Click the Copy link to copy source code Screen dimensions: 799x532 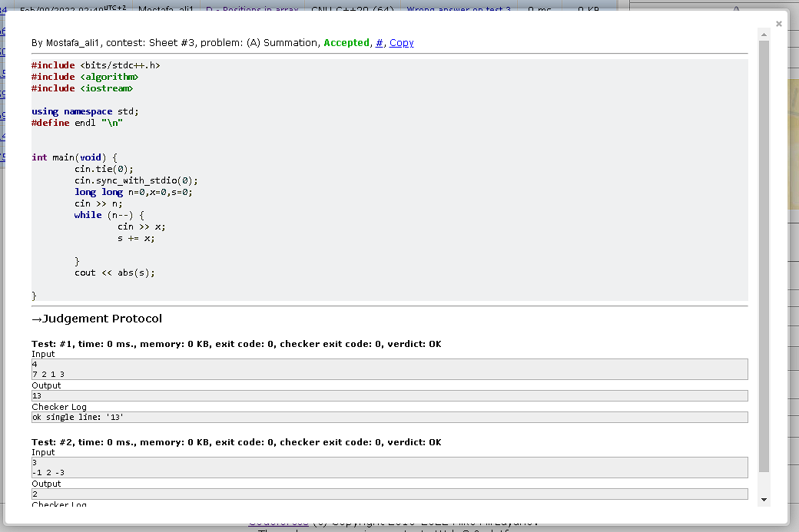(401, 42)
